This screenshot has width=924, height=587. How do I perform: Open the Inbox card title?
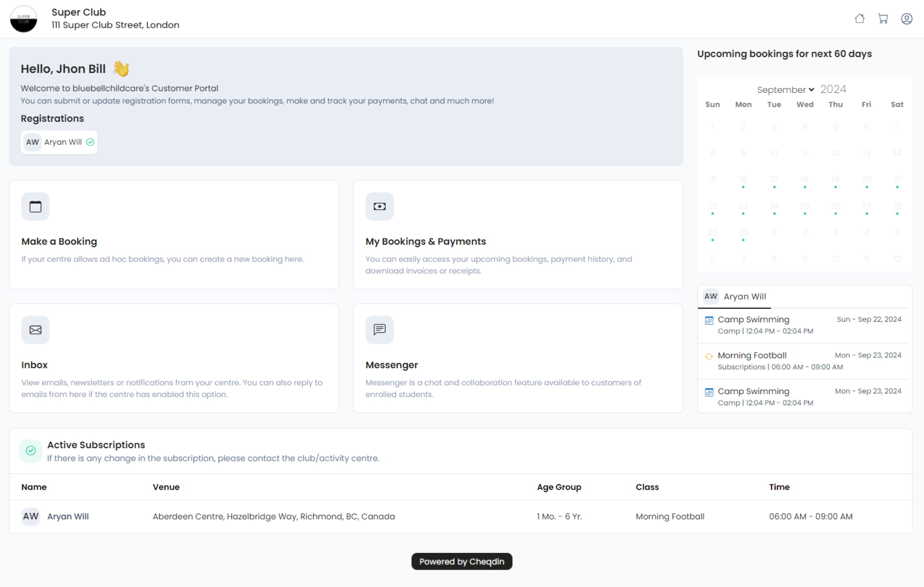(35, 365)
